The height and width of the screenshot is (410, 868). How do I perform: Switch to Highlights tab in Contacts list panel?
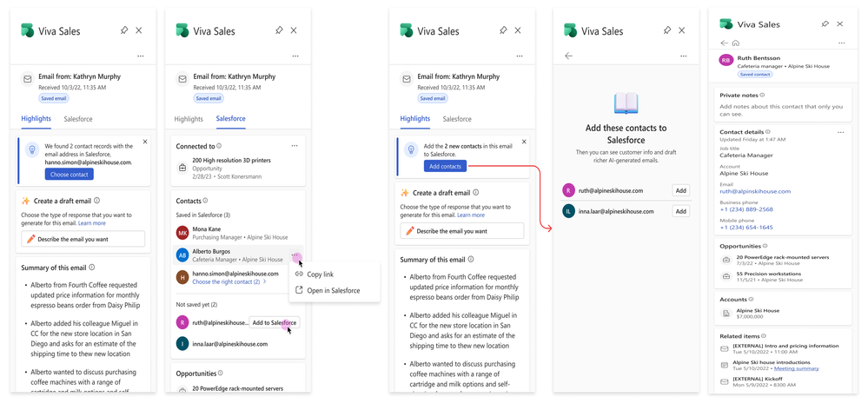189,119
